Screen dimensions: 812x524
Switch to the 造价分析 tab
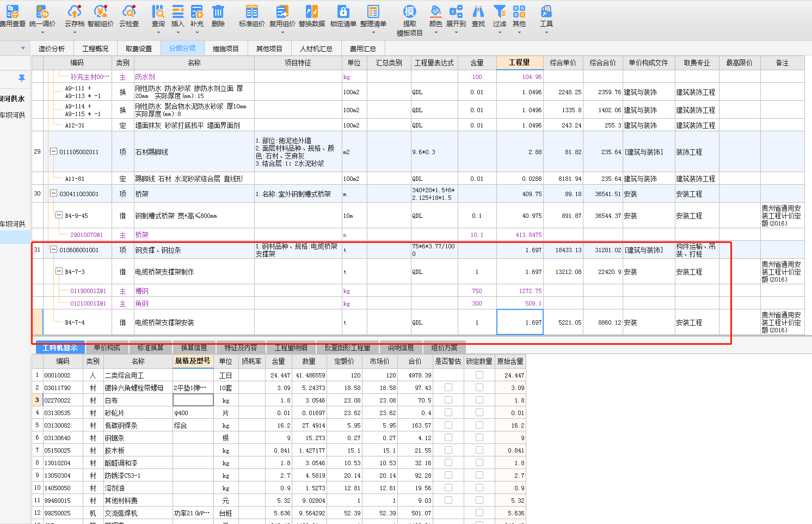click(x=52, y=48)
